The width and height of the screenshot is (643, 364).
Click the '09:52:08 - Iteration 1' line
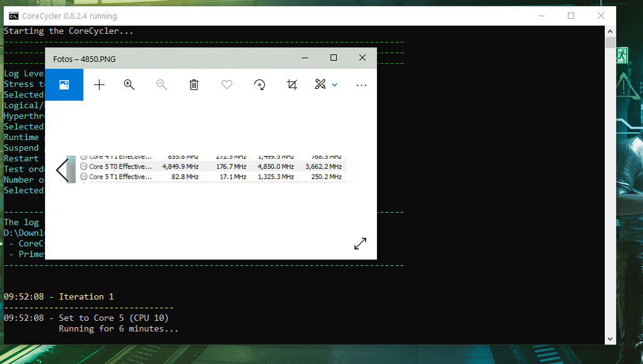click(x=59, y=297)
